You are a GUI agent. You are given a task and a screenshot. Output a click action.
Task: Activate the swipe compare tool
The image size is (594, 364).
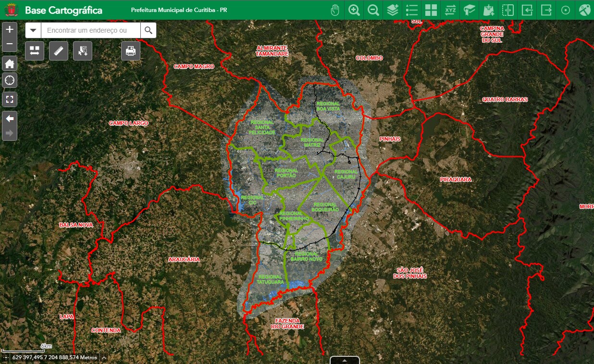(x=508, y=10)
